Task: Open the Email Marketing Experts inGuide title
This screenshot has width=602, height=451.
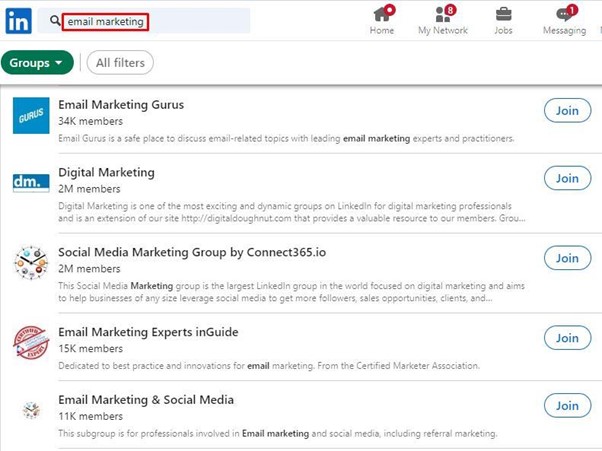Action: pos(148,332)
